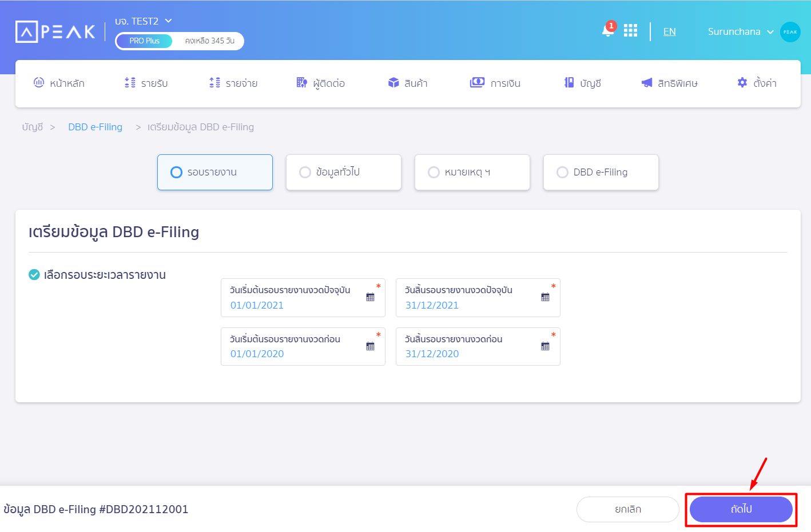Click the รายรับ income icon
This screenshot has height=532, width=811.
[x=130, y=82]
